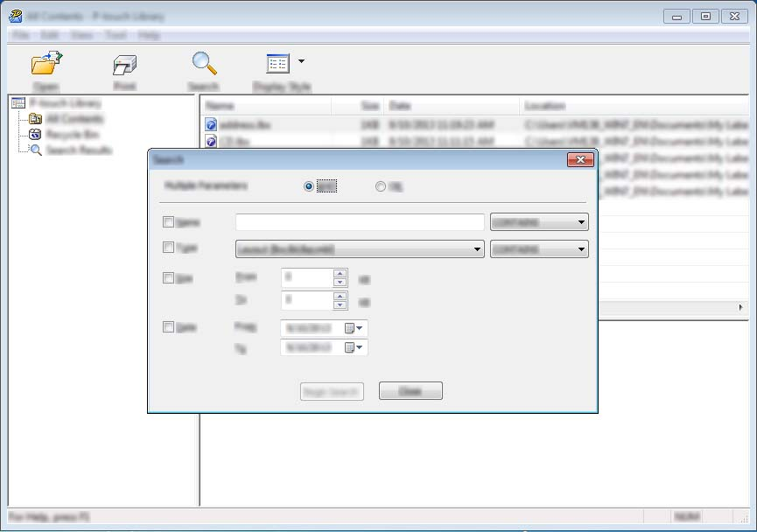This screenshot has height=532, width=757.
Task: Click the Display Style list icon
Action: click(277, 63)
